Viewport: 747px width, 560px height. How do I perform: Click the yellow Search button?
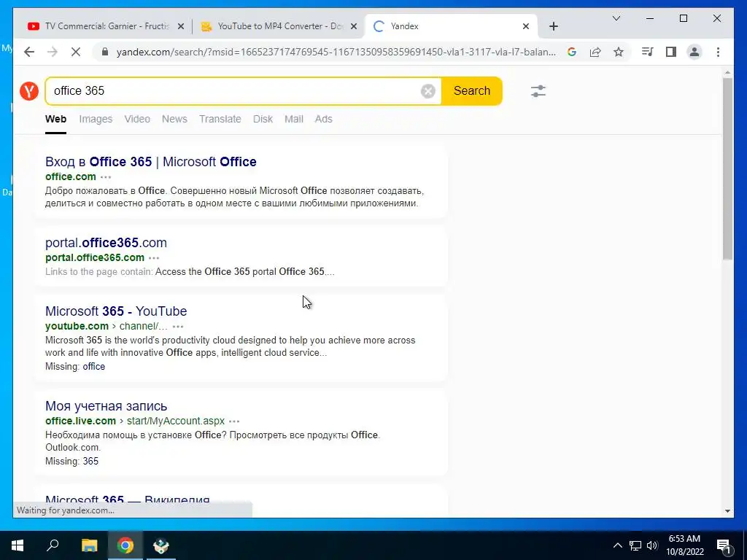pos(472,91)
